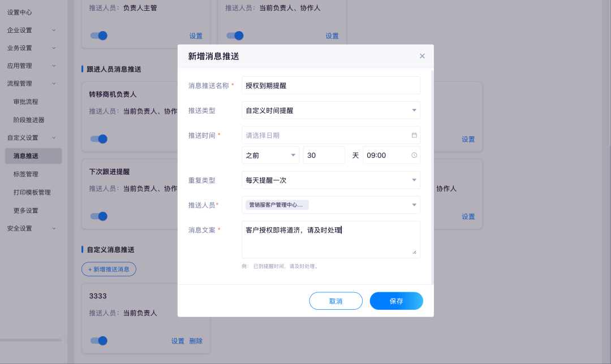Click inside the 消息文案 text area

(x=331, y=239)
